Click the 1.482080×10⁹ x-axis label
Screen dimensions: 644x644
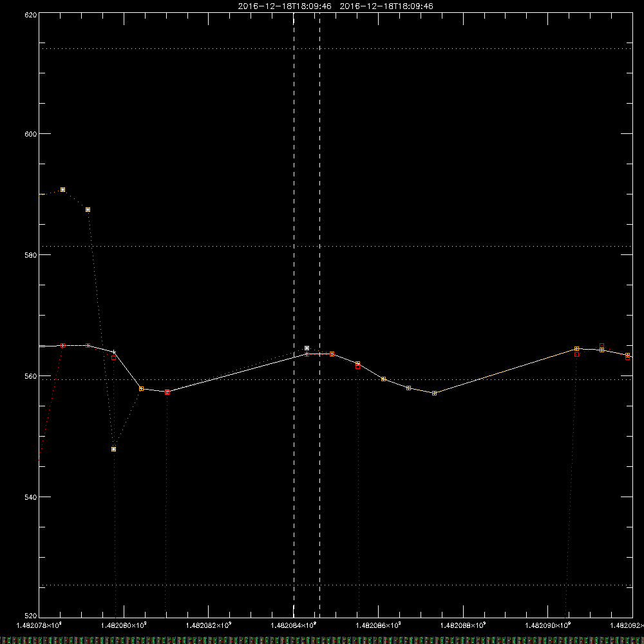pos(124,625)
